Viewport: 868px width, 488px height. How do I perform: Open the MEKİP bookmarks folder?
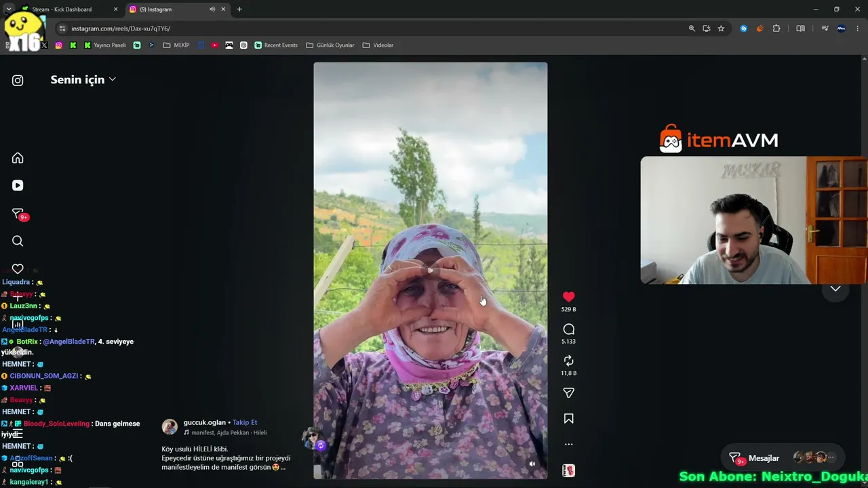[176, 45]
